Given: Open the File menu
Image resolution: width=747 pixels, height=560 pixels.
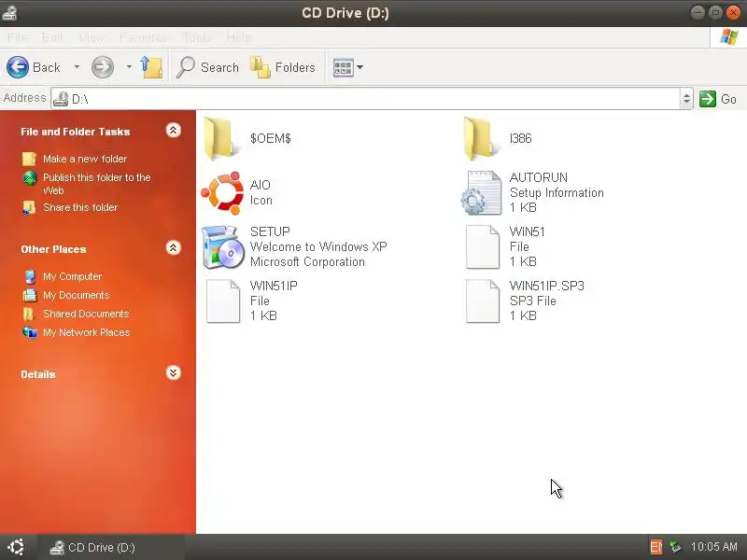Looking at the screenshot, I should pos(17,37).
